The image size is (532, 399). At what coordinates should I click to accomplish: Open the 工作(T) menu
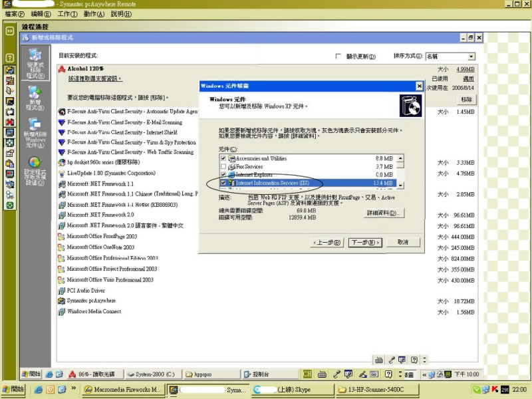click(x=67, y=14)
